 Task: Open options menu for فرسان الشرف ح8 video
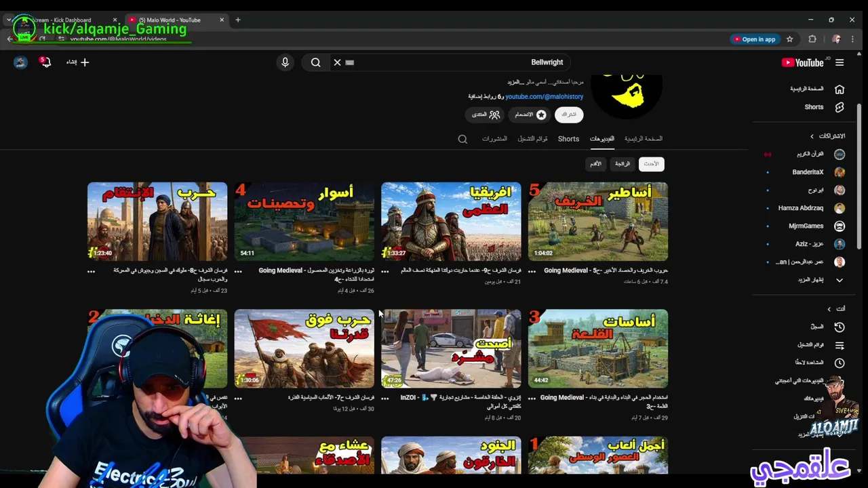pyautogui.click(x=91, y=271)
